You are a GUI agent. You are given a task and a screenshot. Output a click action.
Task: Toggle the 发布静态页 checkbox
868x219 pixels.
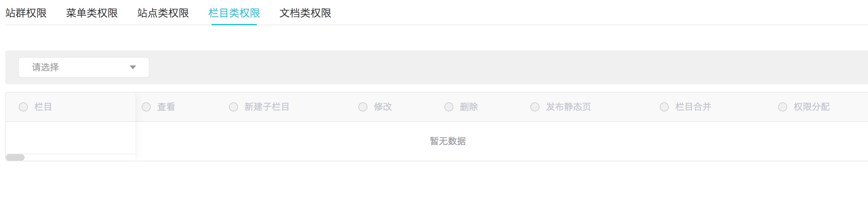click(x=535, y=107)
